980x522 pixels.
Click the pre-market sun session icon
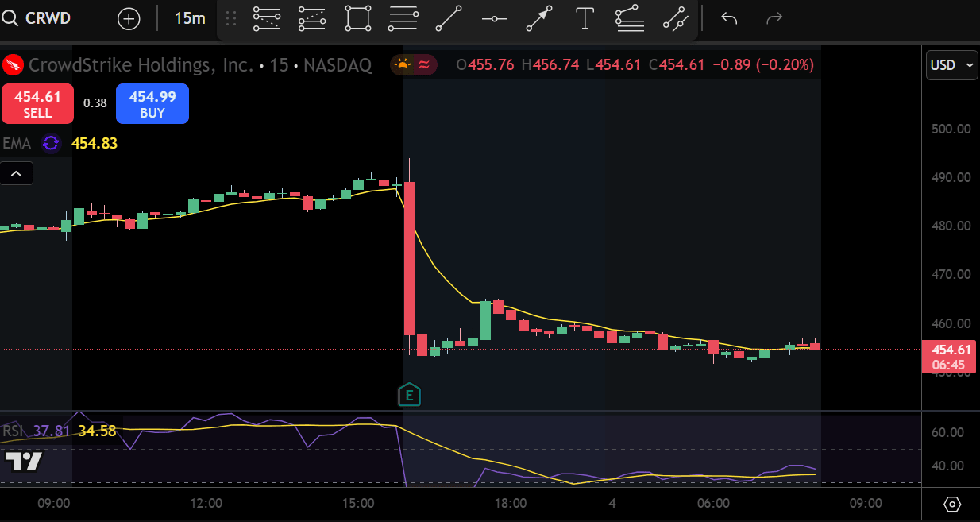coord(403,64)
